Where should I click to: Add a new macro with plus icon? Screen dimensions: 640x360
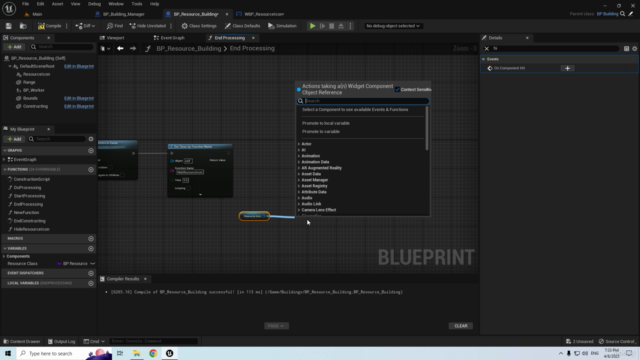click(91, 238)
